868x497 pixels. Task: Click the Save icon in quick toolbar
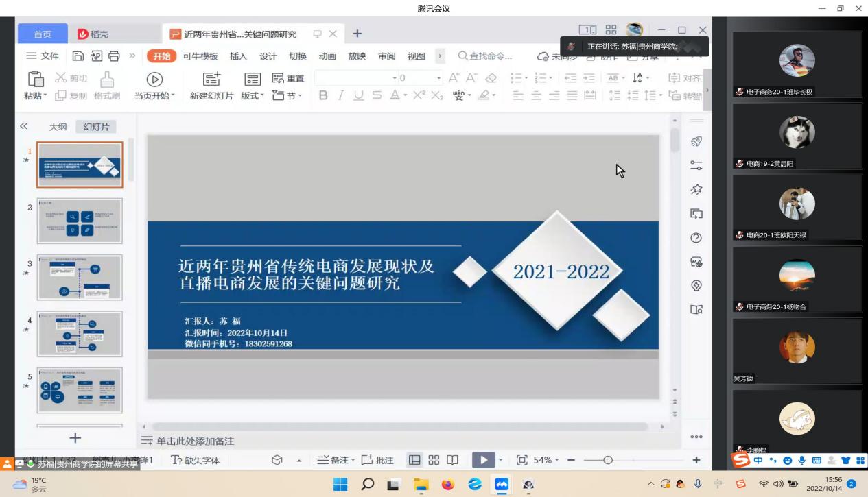point(78,56)
